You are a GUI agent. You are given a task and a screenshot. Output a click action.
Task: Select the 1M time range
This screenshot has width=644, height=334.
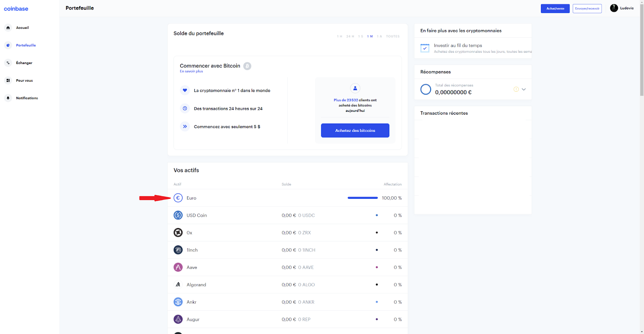click(370, 37)
